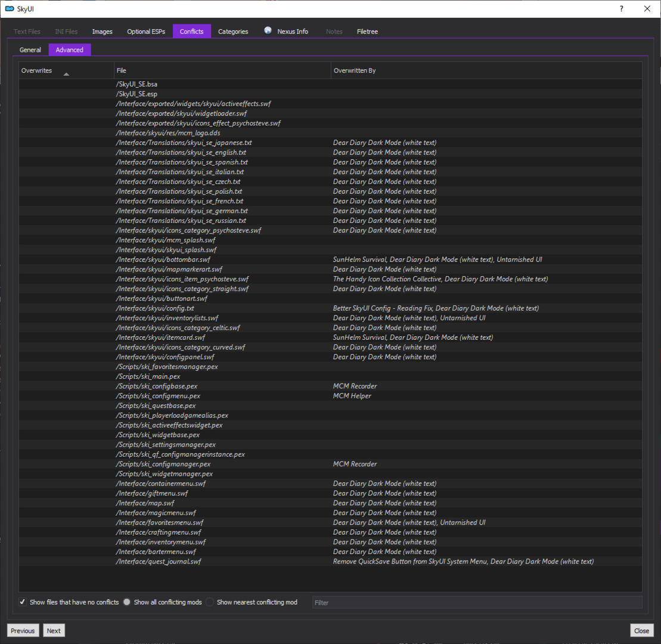The image size is (661, 644).
Task: Select ski_widgetmanager.pex script row
Action: point(330,473)
